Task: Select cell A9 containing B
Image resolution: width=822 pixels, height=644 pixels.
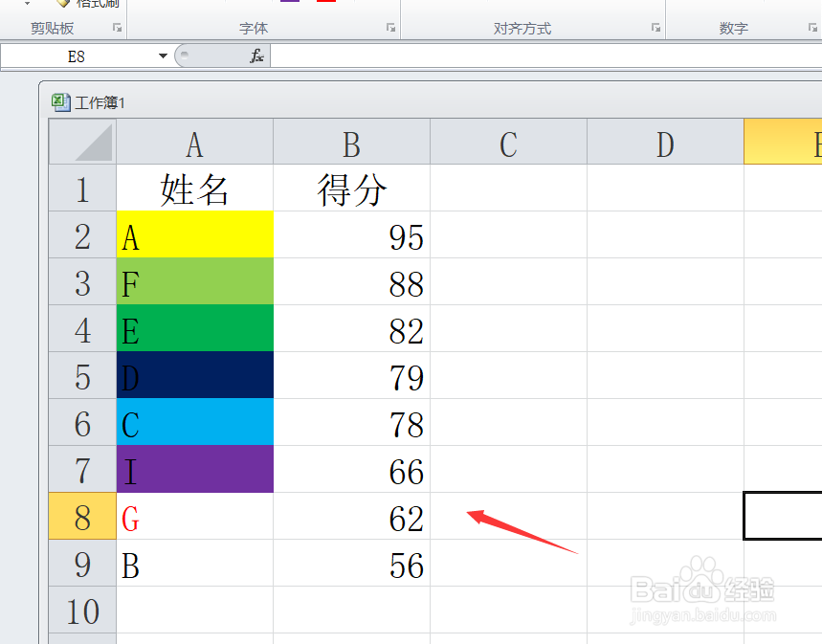Action: click(x=194, y=563)
